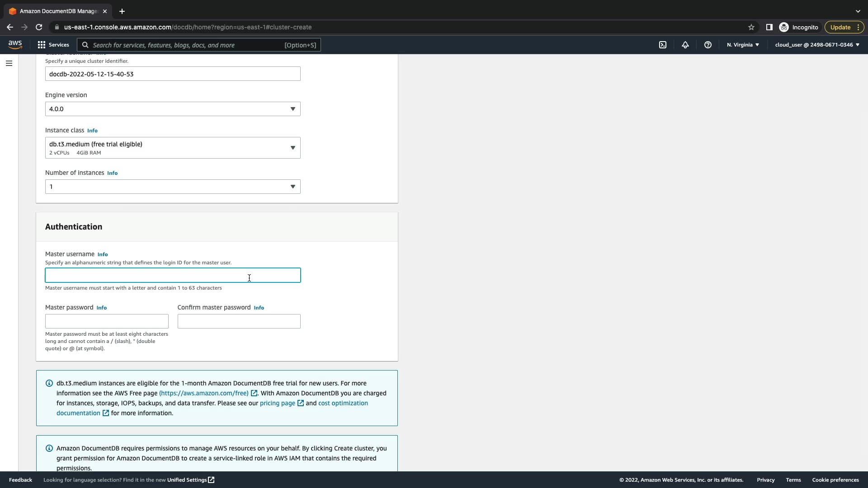Image resolution: width=868 pixels, height=488 pixels.
Task: Click the pricing page link
Action: pyautogui.click(x=277, y=403)
